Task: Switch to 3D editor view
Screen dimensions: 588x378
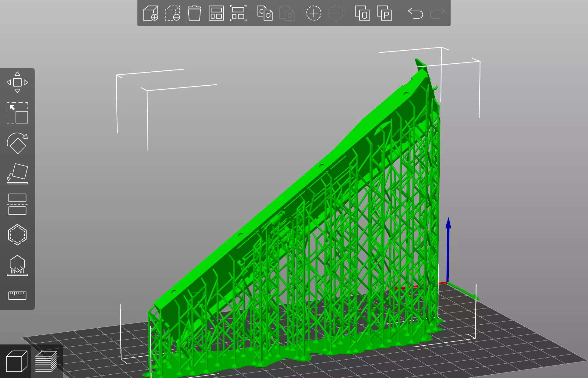Action: 16,361
